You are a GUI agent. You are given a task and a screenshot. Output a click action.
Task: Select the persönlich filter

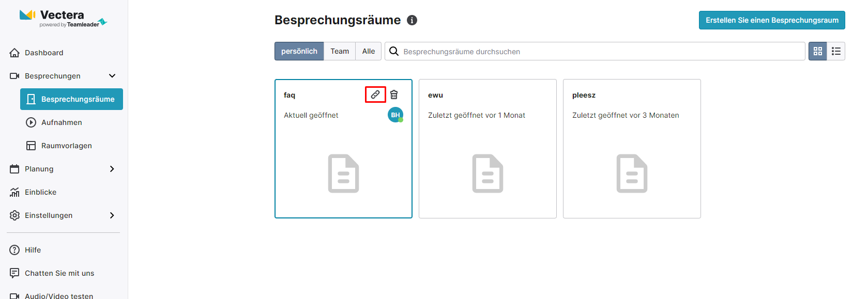[299, 51]
